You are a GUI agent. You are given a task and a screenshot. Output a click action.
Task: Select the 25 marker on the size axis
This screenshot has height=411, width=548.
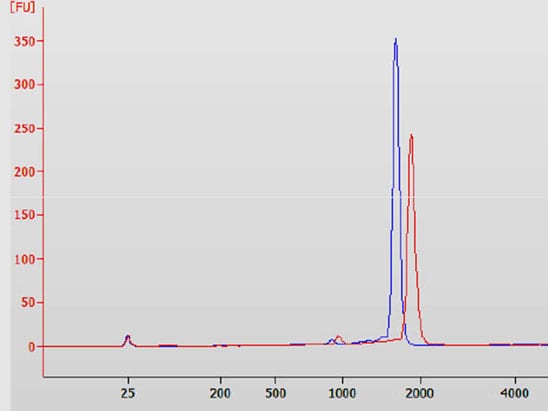(128, 394)
